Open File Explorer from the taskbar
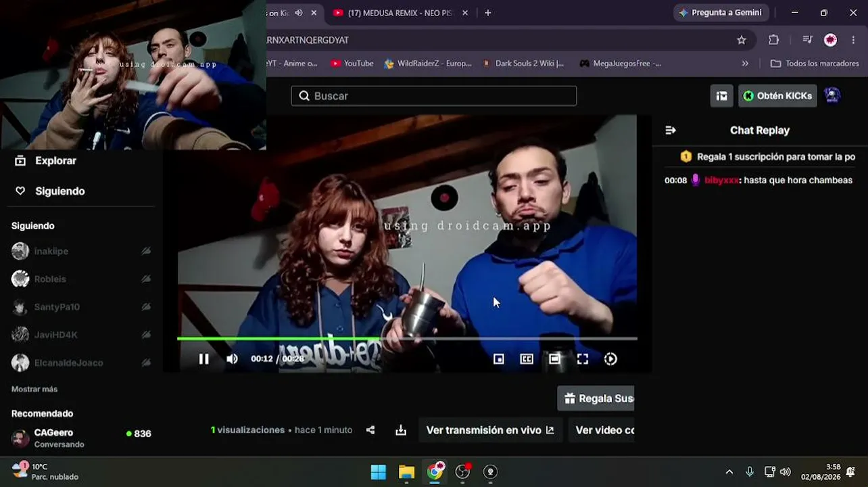Screen dimensions: 868x487 point(406,472)
